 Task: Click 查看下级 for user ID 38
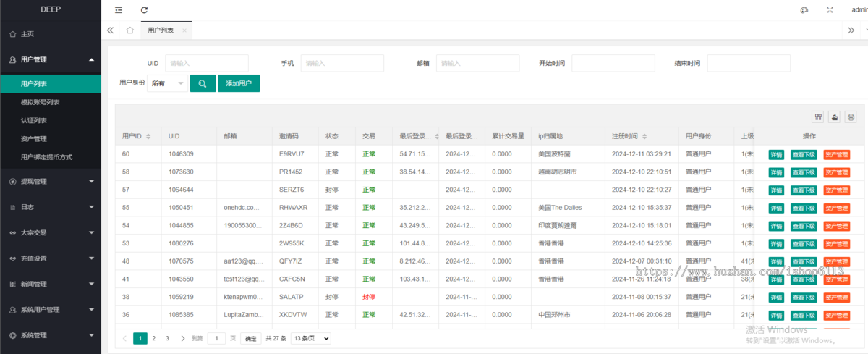(x=803, y=298)
